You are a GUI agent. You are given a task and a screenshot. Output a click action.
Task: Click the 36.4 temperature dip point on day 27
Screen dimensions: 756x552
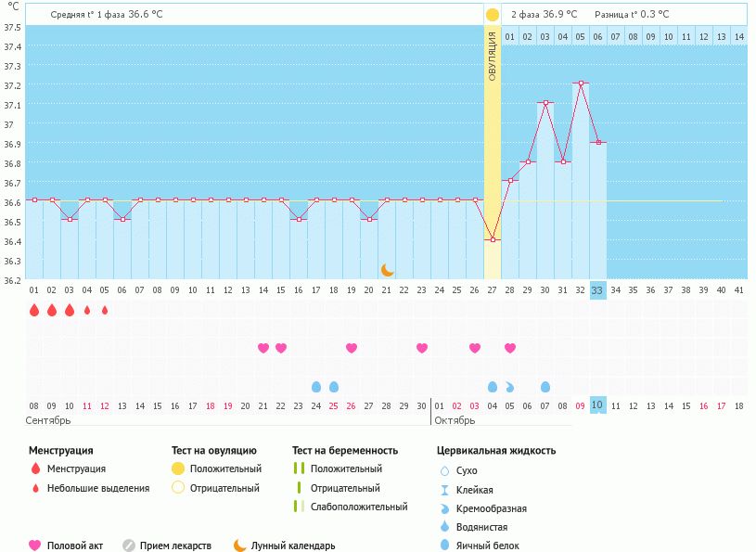point(493,239)
